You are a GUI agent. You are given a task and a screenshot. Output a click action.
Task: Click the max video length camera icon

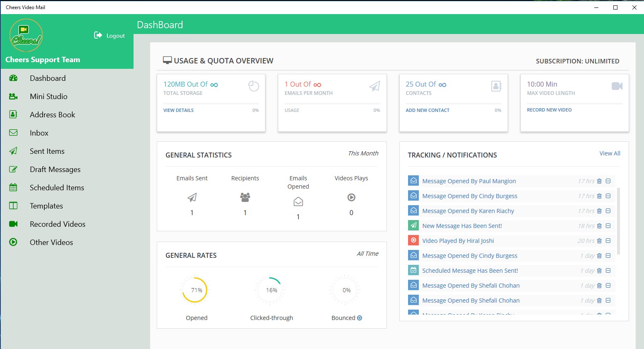[617, 86]
